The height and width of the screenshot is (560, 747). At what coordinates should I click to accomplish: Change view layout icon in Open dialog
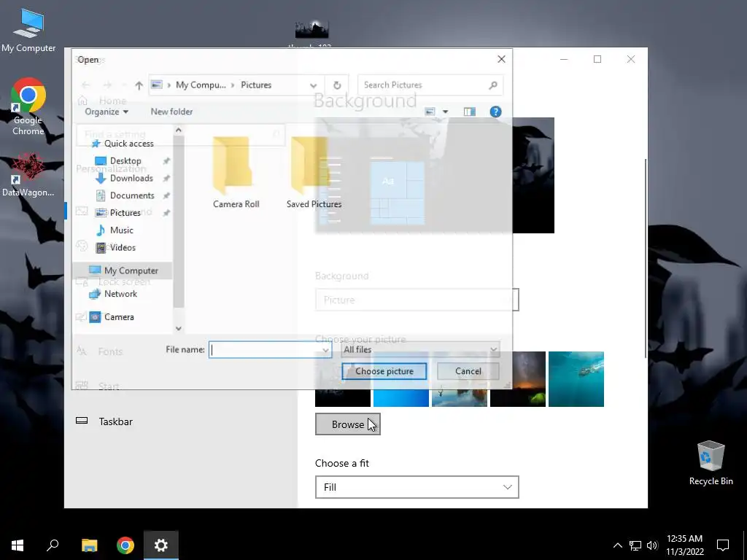[x=430, y=112]
